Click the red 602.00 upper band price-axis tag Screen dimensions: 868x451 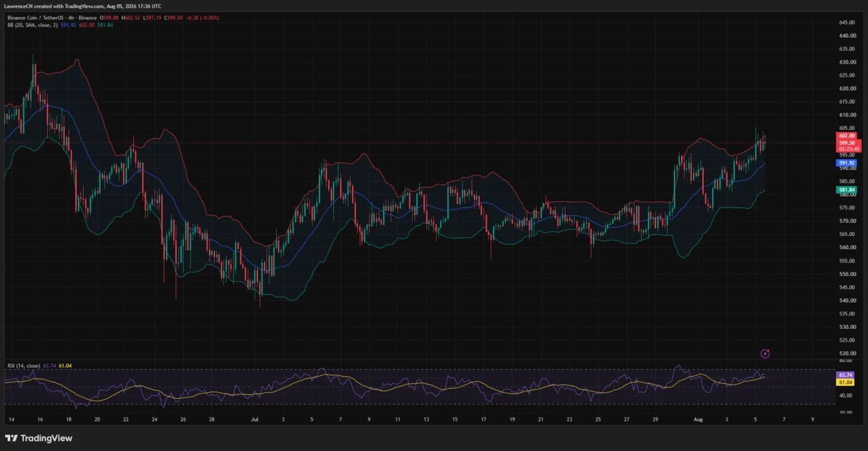846,135
